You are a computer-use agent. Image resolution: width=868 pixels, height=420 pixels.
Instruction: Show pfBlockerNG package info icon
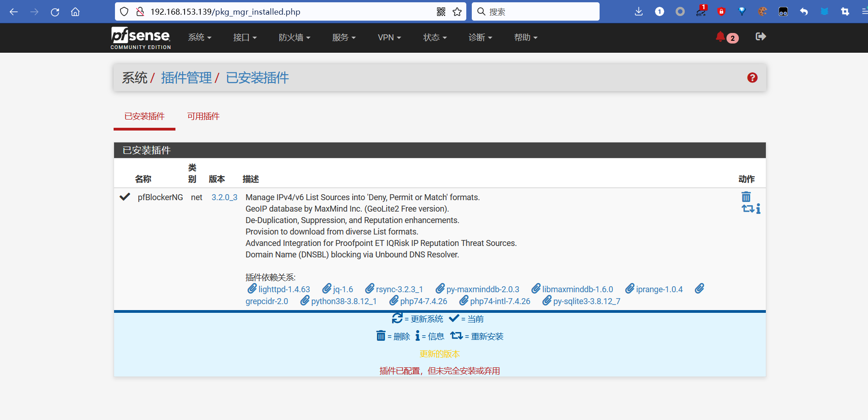tap(758, 209)
